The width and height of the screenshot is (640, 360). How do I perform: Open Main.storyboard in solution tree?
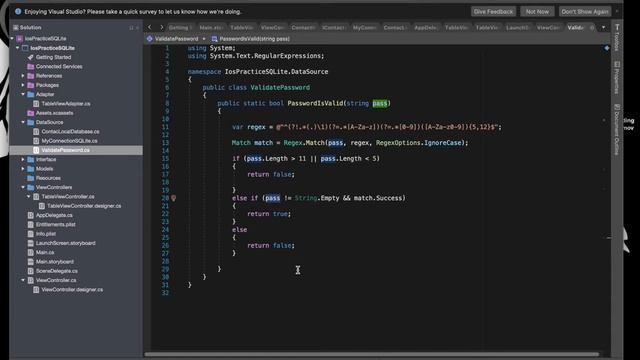pos(55,262)
